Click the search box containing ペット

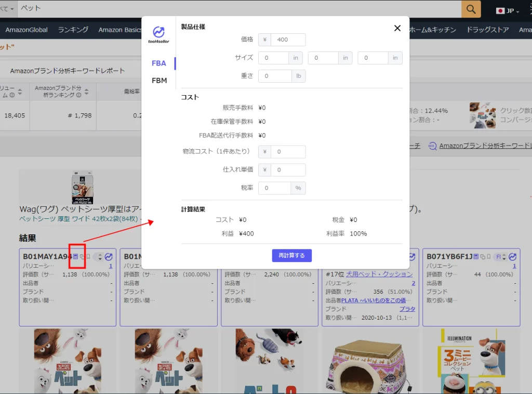pos(239,8)
